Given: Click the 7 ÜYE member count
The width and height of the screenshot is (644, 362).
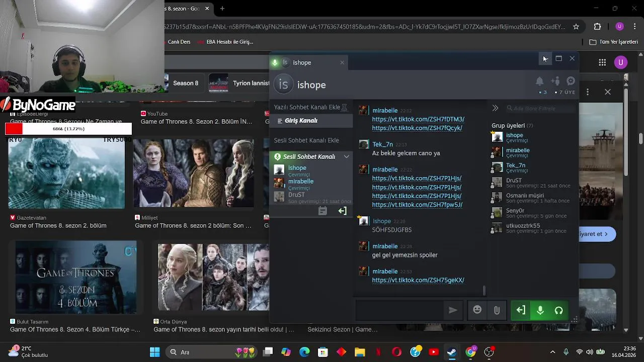Looking at the screenshot, I should pyautogui.click(x=565, y=93).
